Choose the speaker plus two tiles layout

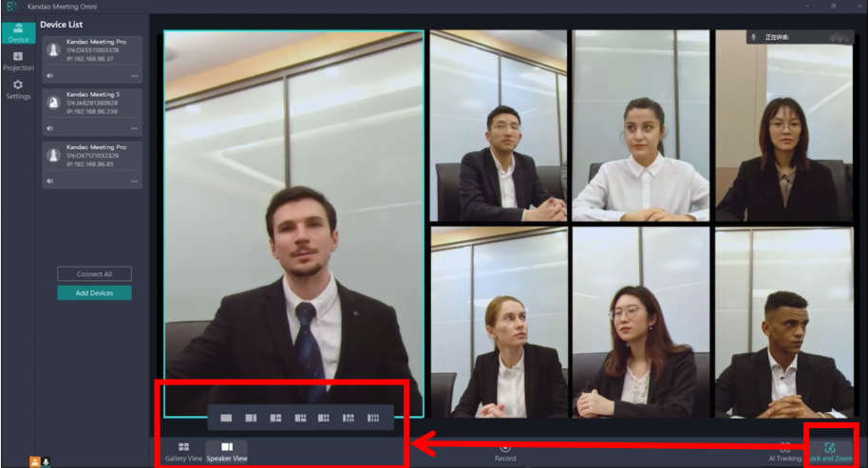pyautogui.click(x=275, y=418)
